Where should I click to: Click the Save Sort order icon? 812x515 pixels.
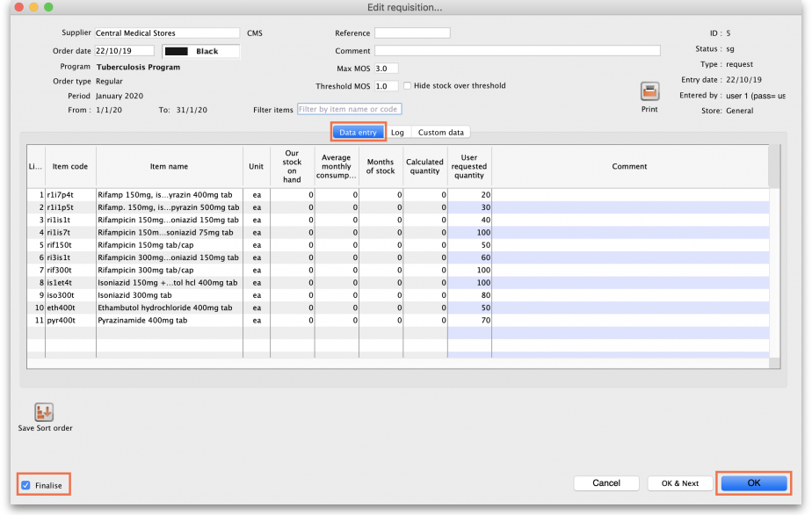click(x=44, y=412)
